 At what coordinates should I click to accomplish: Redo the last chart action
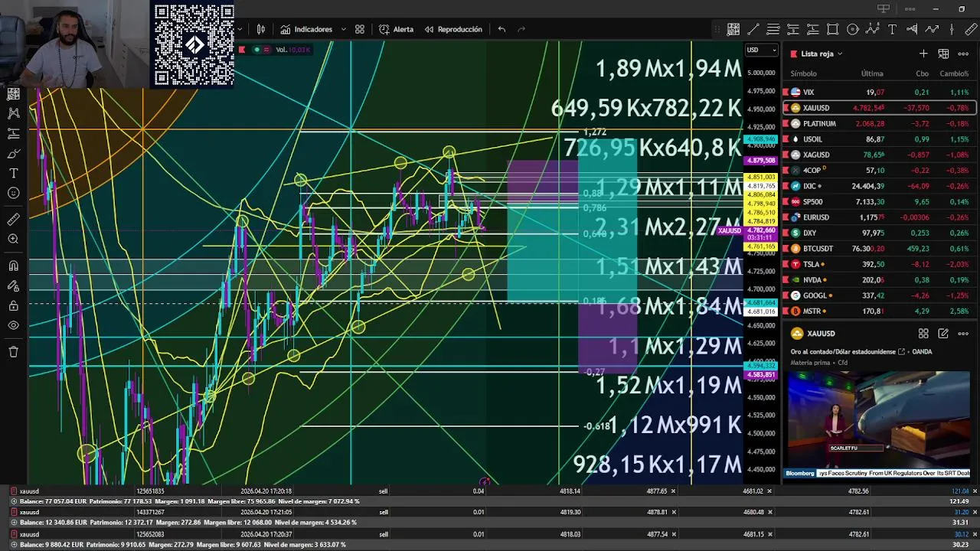(521, 29)
